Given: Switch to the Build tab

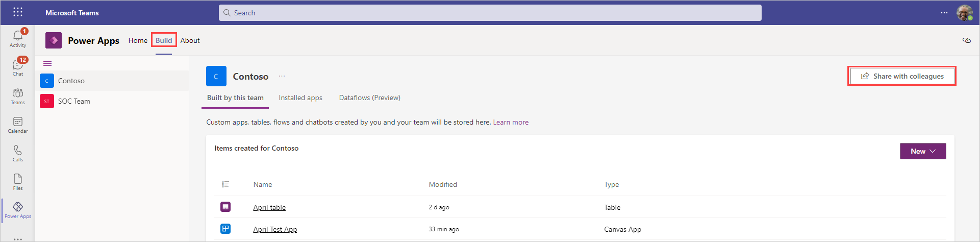Looking at the screenshot, I should click(x=164, y=40).
